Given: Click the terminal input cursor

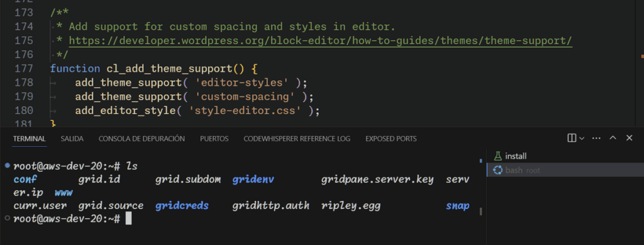Looking at the screenshot, I should tap(128, 219).
